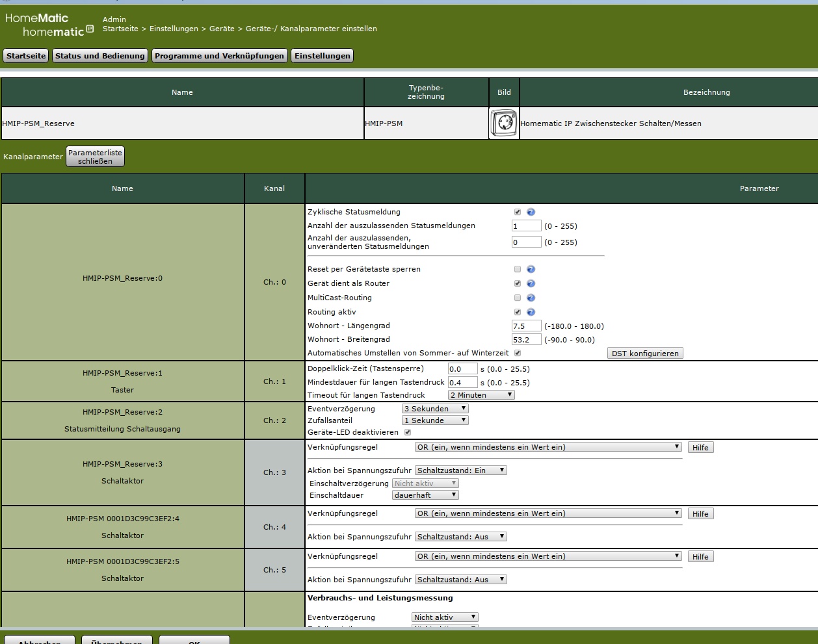
Task: Open help icon for Routing aktiv
Action: [x=531, y=312]
